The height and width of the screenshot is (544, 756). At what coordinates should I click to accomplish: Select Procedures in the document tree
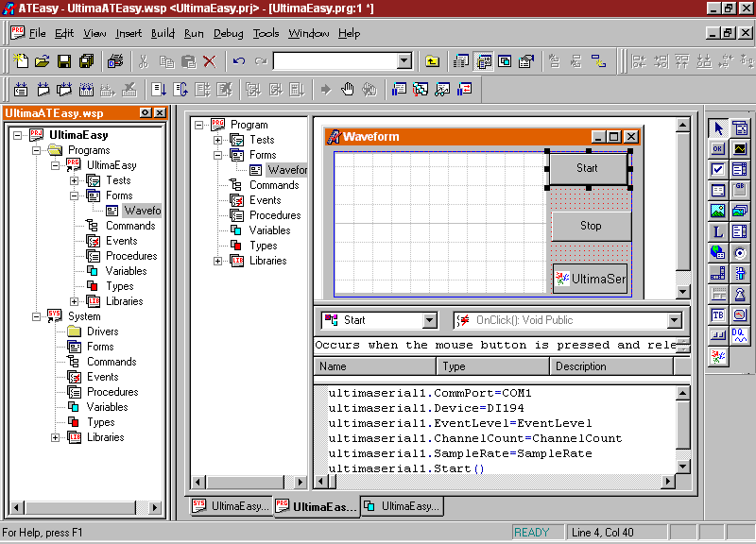[x=275, y=215]
